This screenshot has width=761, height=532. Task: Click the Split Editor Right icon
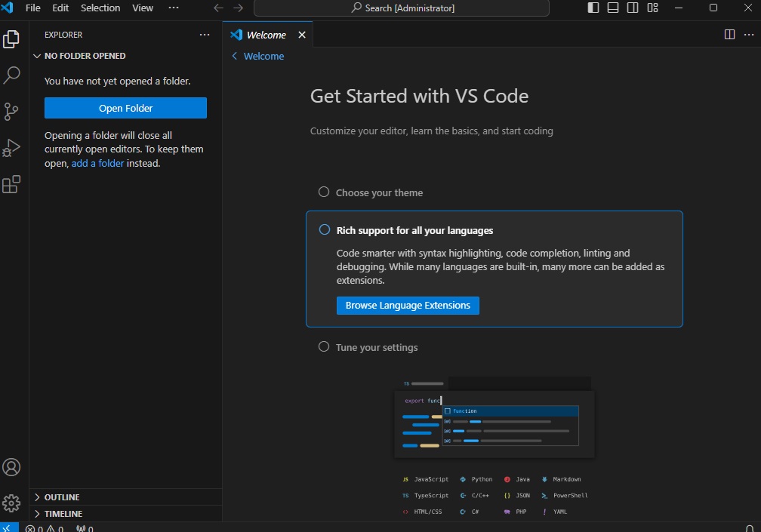(729, 35)
